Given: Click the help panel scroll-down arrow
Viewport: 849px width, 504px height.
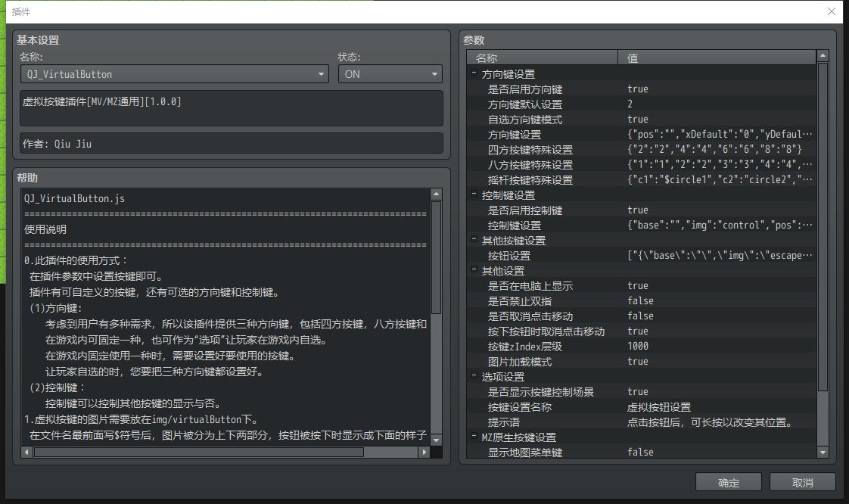Looking at the screenshot, I should [x=437, y=440].
